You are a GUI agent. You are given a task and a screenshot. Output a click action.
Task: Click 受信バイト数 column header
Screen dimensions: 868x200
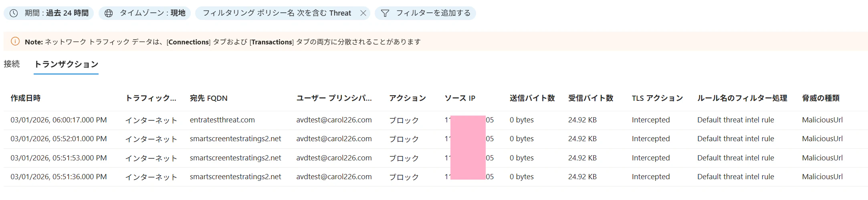click(591, 98)
